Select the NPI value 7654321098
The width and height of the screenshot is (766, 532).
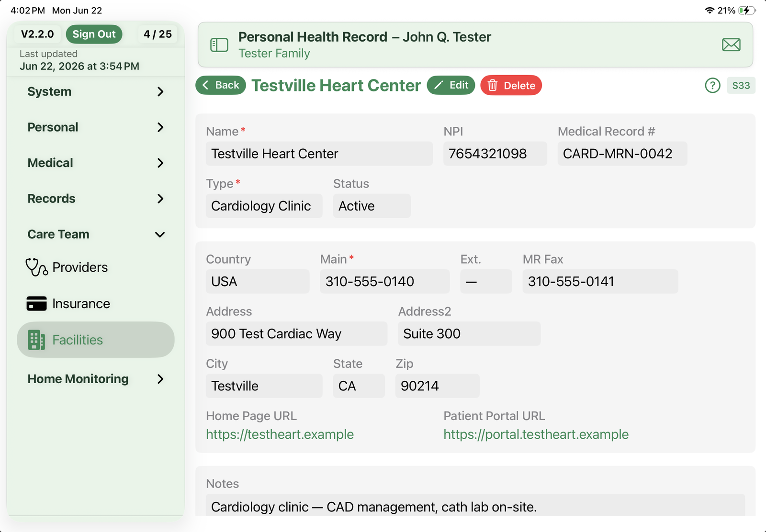tap(495, 154)
